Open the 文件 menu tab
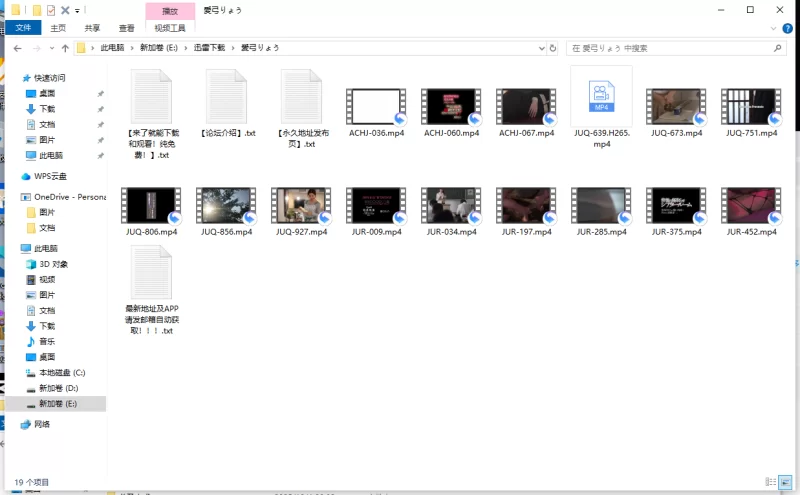Viewport: 800px width, 495px height. point(22,29)
